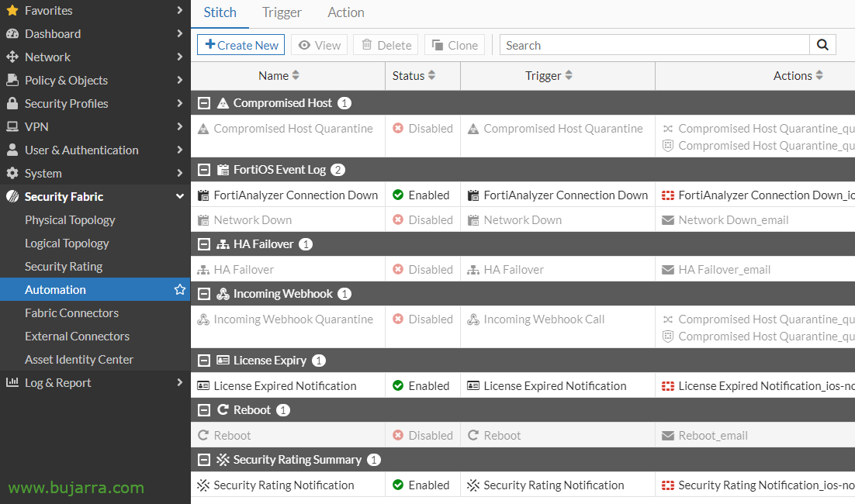Click the Policy & Objects icon
855x504 pixels.
coord(12,80)
